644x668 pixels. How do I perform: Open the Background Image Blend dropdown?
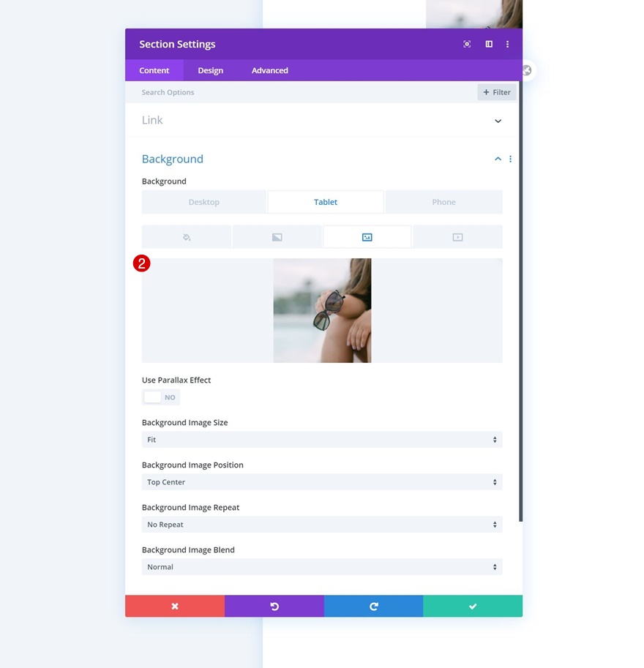(x=322, y=566)
